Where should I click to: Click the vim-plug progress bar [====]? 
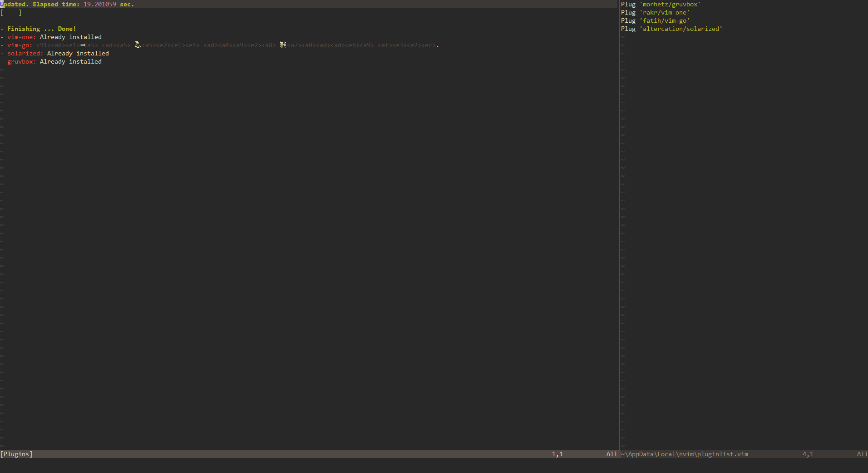pyautogui.click(x=10, y=13)
